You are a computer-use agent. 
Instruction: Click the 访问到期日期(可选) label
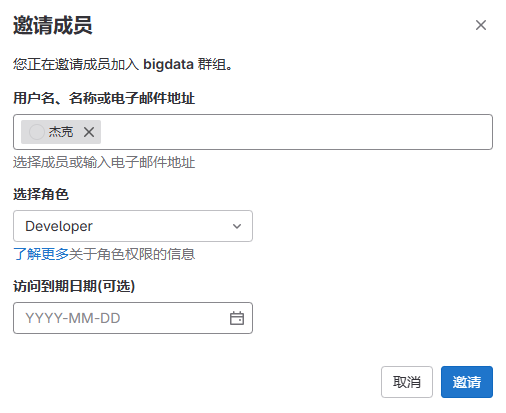pos(74,286)
